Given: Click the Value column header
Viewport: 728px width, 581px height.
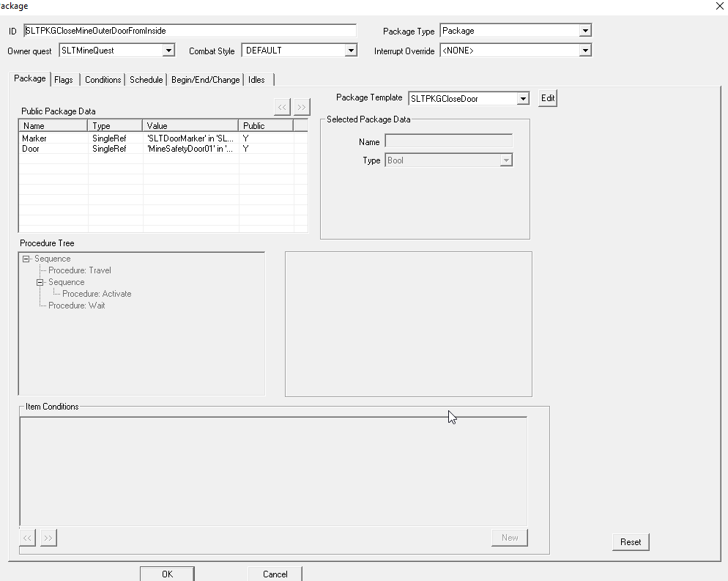Looking at the screenshot, I should tap(190, 126).
